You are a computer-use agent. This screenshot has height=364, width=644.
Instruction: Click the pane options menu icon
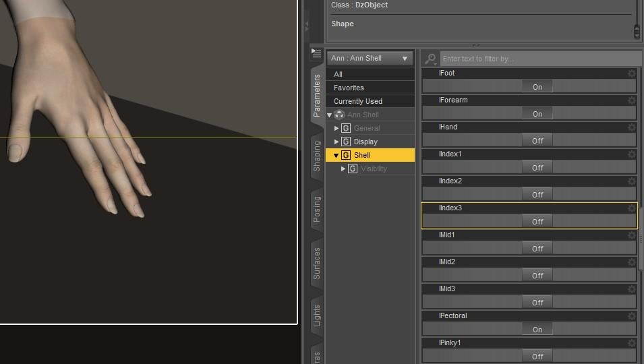click(x=316, y=53)
